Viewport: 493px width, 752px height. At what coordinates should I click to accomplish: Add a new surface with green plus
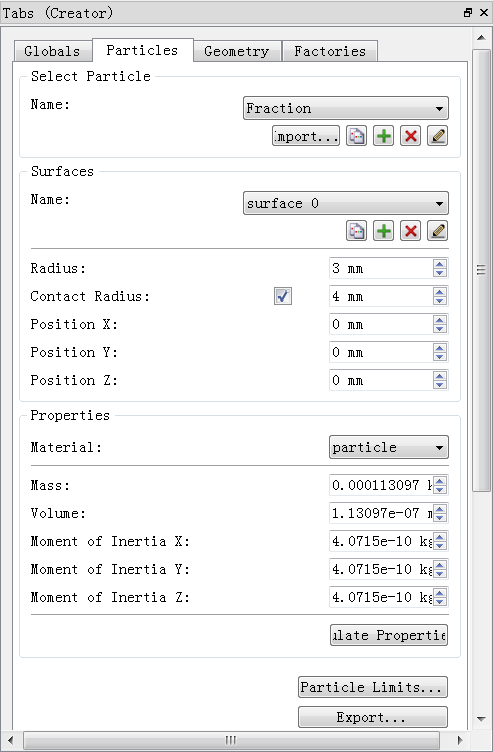point(383,231)
